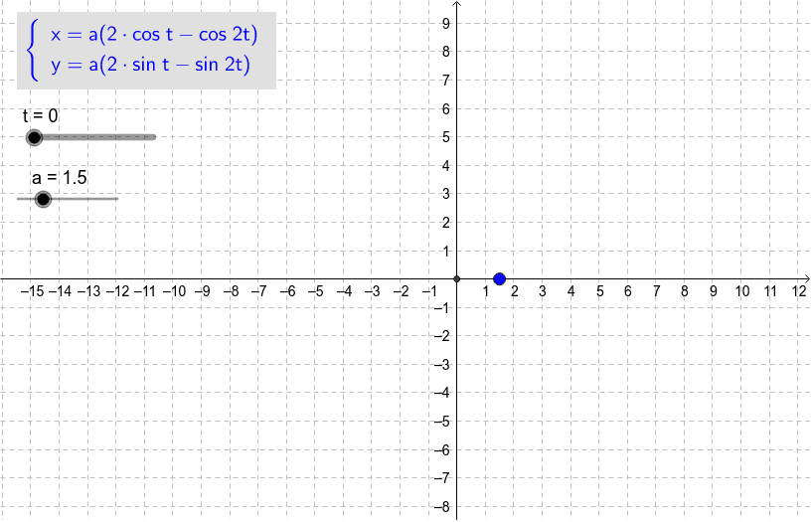Image resolution: width=812 pixels, height=522 pixels.
Task: Click the x-axis label '–10'
Action: (x=175, y=291)
